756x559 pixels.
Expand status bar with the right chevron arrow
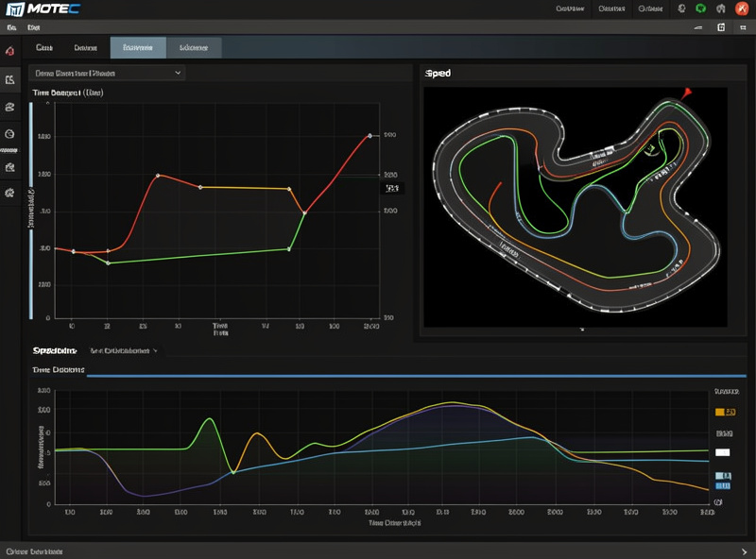click(744, 551)
